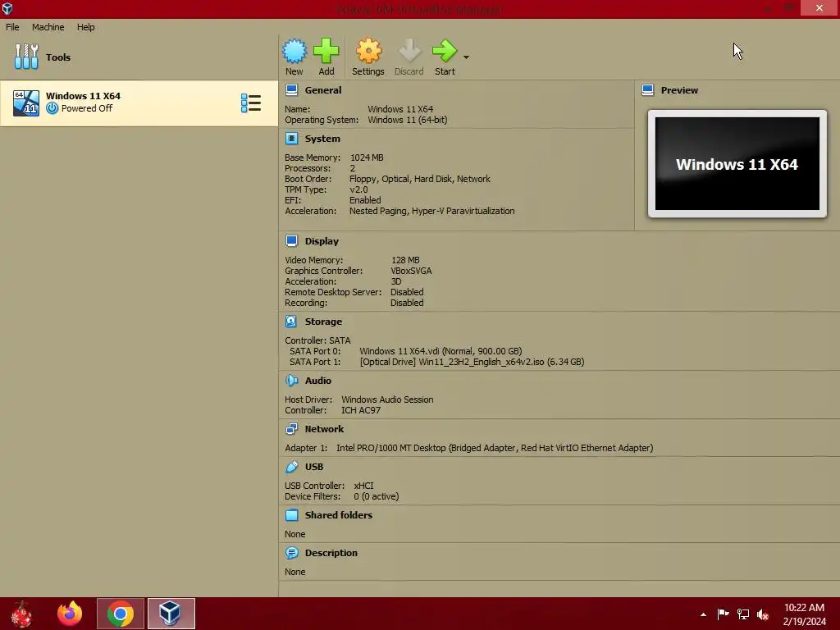Click the USB Controller value xHCI
The image size is (840, 630).
(x=363, y=486)
